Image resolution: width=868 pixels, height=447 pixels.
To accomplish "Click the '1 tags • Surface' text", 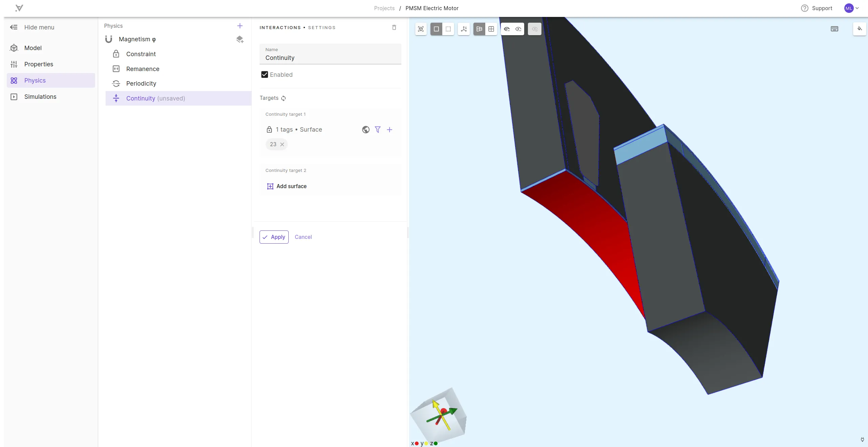I will click(299, 130).
